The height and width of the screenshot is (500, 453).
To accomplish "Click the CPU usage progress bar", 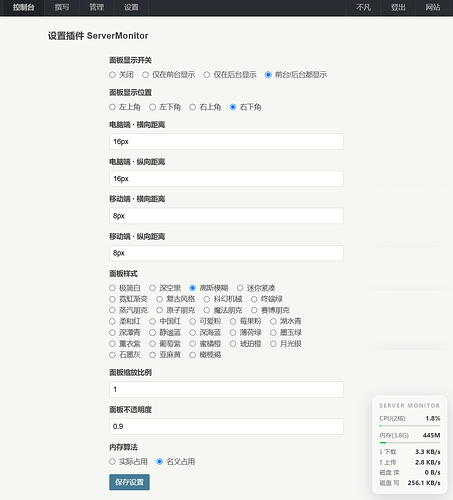I will coord(410,426).
